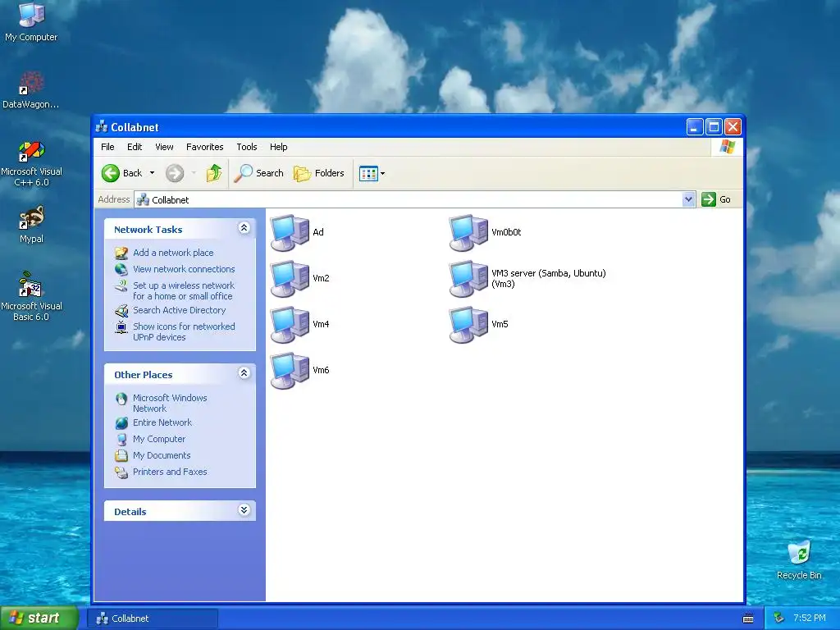This screenshot has height=630, width=840.
Task: Open the Views dropdown arrow
Action: coord(382,174)
